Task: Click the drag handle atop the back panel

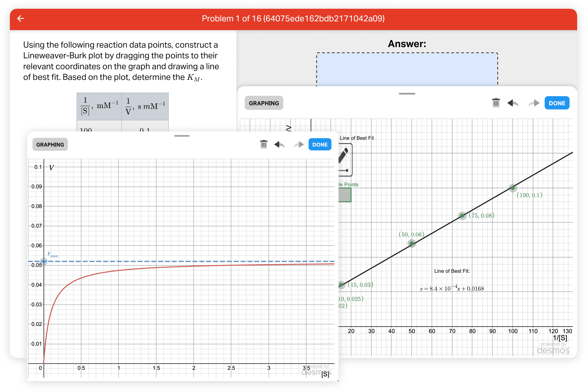Action: tap(407, 94)
